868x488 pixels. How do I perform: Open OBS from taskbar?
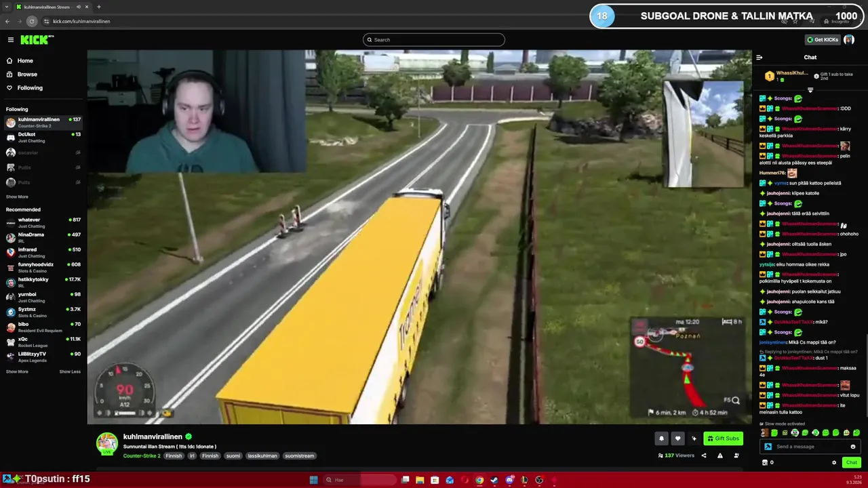click(x=539, y=480)
